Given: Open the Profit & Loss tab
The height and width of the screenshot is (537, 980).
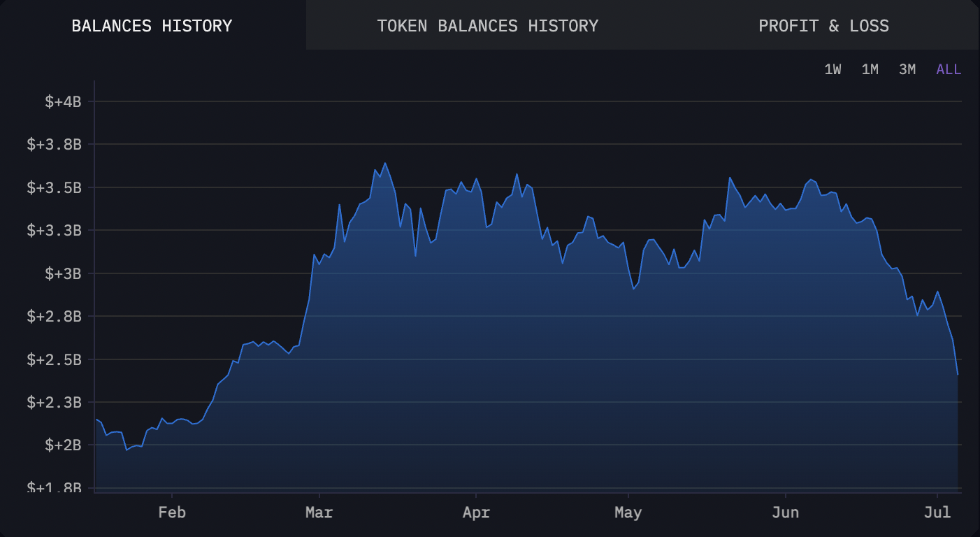Looking at the screenshot, I should (x=823, y=26).
